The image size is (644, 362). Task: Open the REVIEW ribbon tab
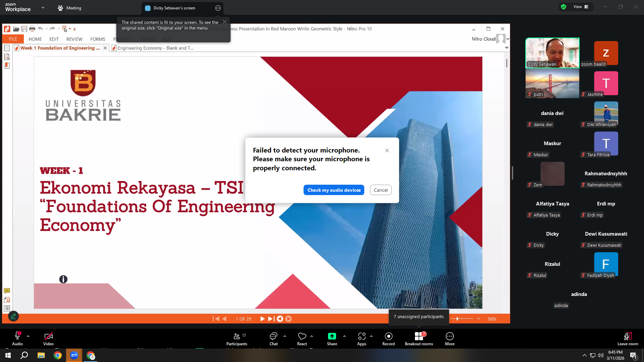click(x=74, y=39)
